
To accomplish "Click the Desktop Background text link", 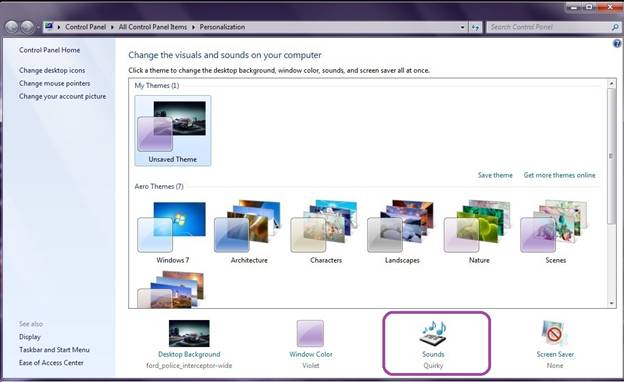I will pyautogui.click(x=189, y=354).
